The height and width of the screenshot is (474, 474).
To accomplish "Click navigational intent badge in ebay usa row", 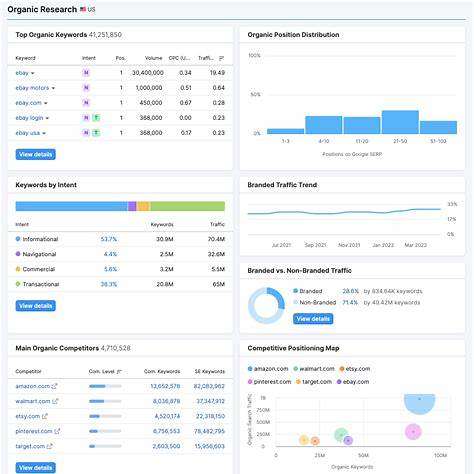I will 86,133.
